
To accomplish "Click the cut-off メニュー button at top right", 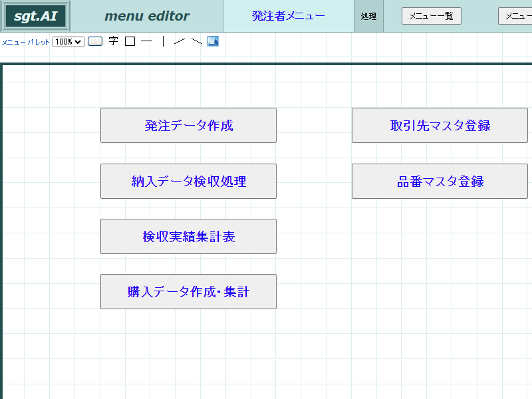I will coord(515,16).
